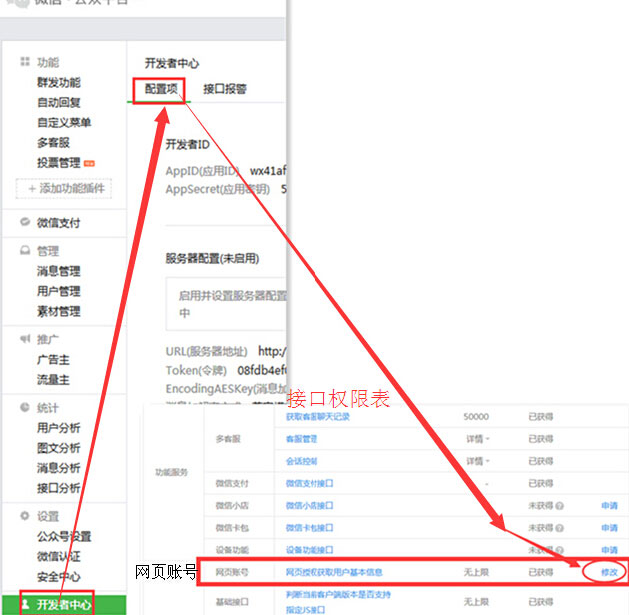629x615 pixels.
Task: Open 群发功能 in the sidebar
Action: coord(59,82)
